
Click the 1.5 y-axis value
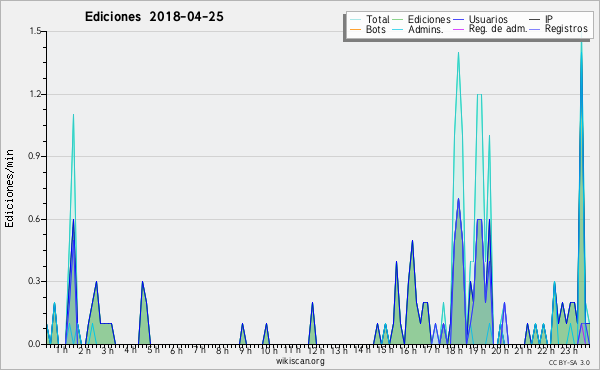click(x=35, y=31)
